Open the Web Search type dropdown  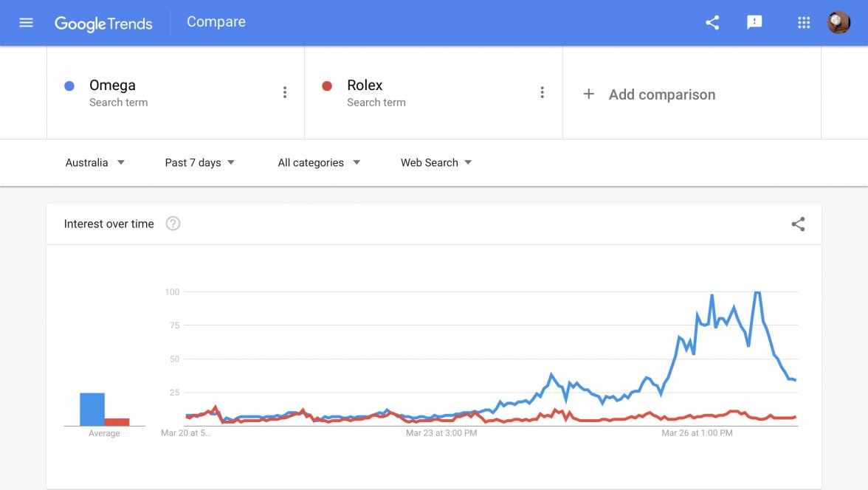[436, 162]
